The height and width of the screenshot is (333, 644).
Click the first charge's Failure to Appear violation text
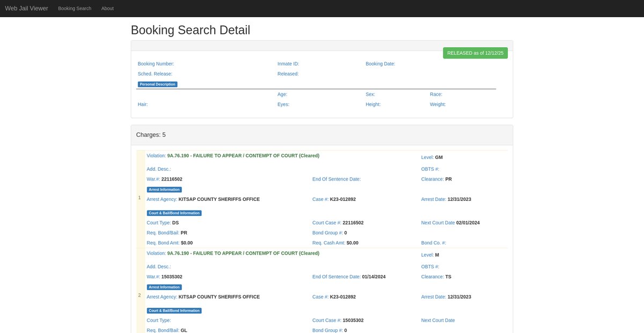coord(243,156)
